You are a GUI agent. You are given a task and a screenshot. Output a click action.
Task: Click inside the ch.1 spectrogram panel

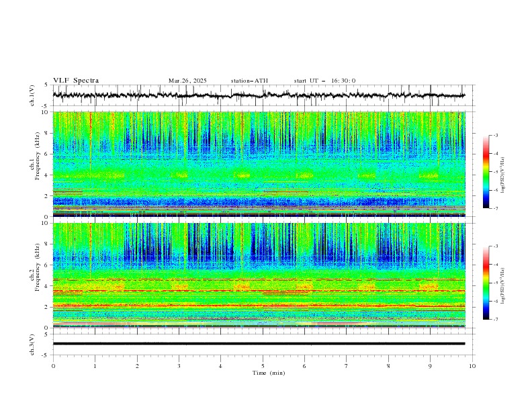[x=259, y=164]
